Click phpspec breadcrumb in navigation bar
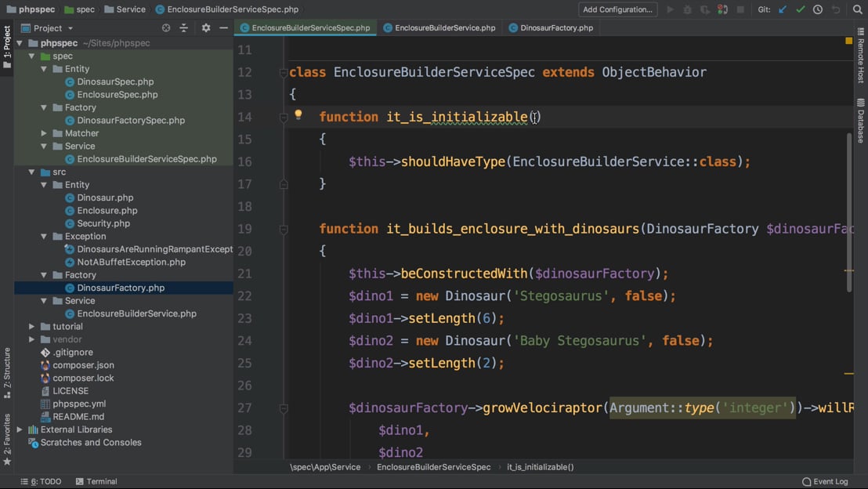This screenshot has height=489, width=868. tap(31, 9)
